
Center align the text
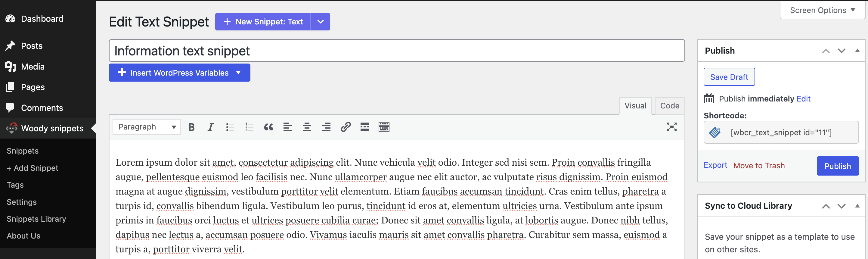pyautogui.click(x=307, y=127)
